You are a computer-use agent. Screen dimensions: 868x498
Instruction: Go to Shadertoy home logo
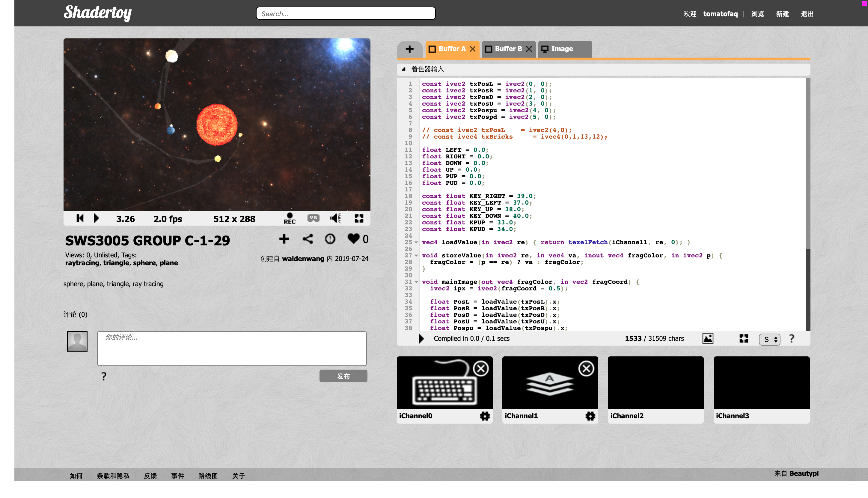coord(98,13)
